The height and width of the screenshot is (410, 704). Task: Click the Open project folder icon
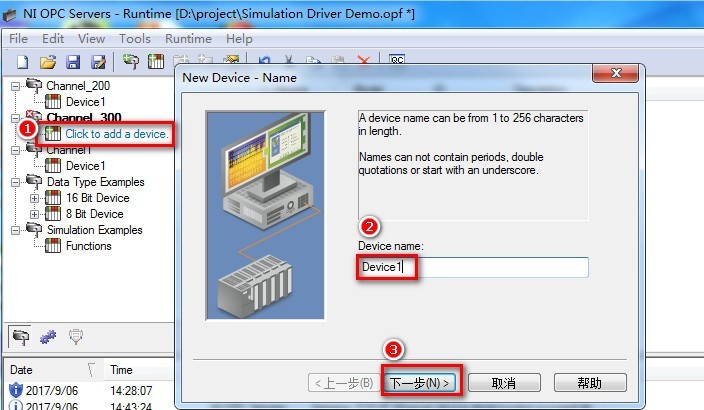48,62
